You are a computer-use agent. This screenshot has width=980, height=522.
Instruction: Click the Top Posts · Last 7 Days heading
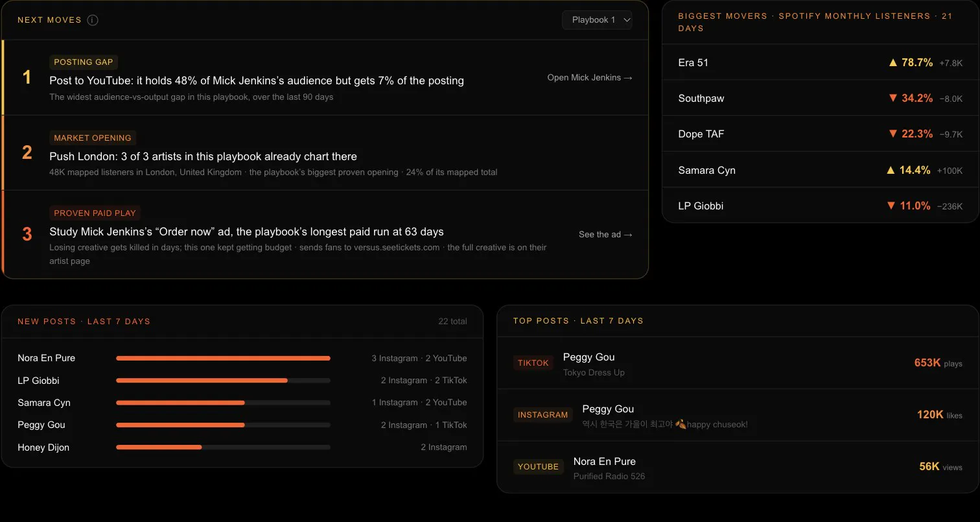(x=578, y=321)
